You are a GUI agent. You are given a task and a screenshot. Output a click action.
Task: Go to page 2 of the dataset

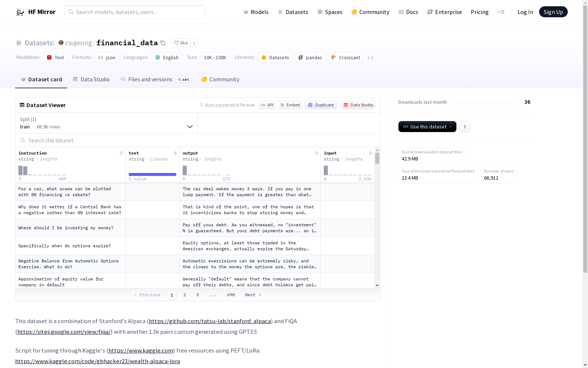(184, 295)
